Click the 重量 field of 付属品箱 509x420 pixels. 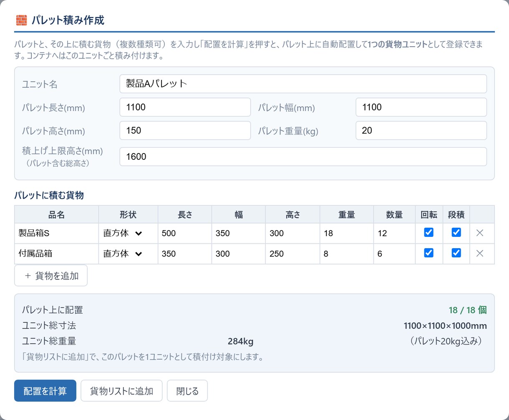[347, 253]
